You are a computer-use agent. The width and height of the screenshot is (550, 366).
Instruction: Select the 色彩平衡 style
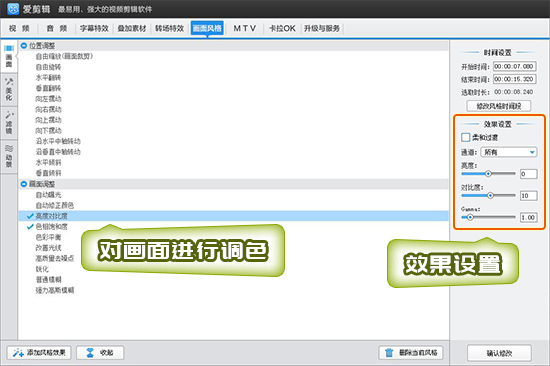coord(48,237)
